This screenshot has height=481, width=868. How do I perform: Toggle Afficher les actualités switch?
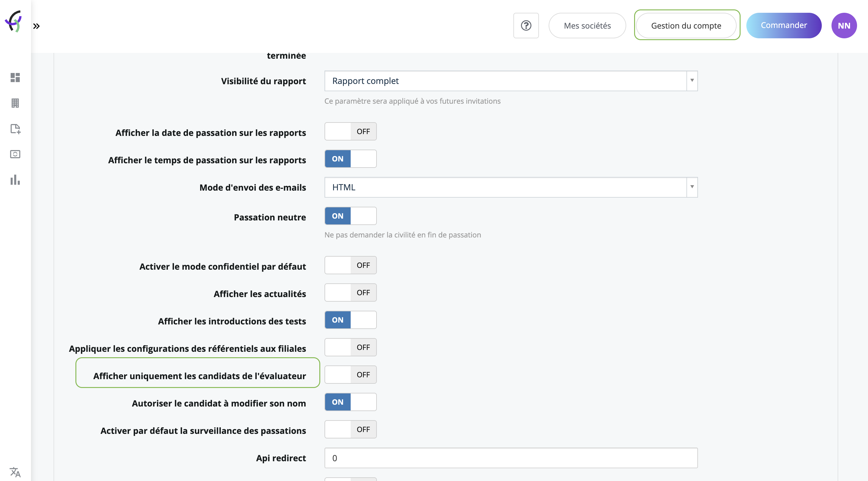tap(350, 292)
